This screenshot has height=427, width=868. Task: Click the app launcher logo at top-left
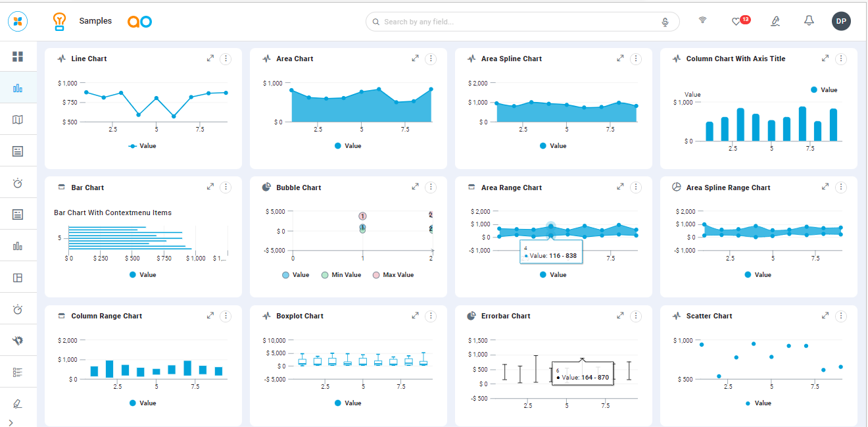point(18,21)
